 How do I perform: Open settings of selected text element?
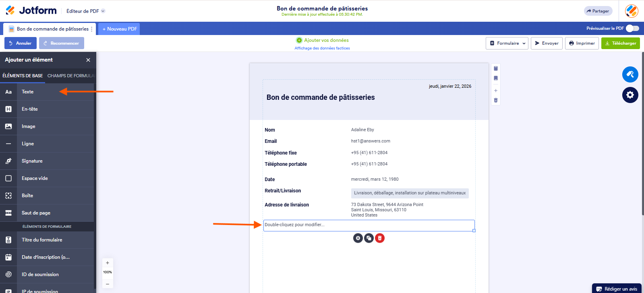click(358, 238)
